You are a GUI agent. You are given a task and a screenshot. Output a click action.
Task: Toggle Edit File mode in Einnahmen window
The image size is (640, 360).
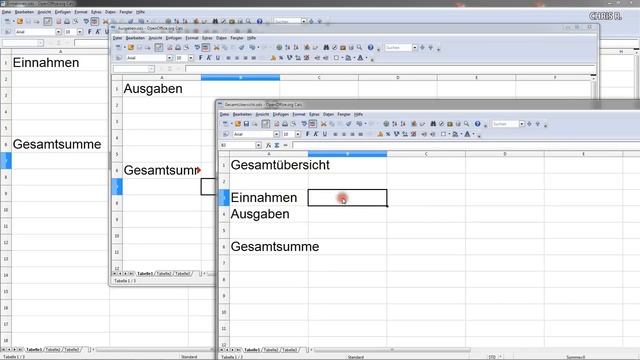point(47,21)
